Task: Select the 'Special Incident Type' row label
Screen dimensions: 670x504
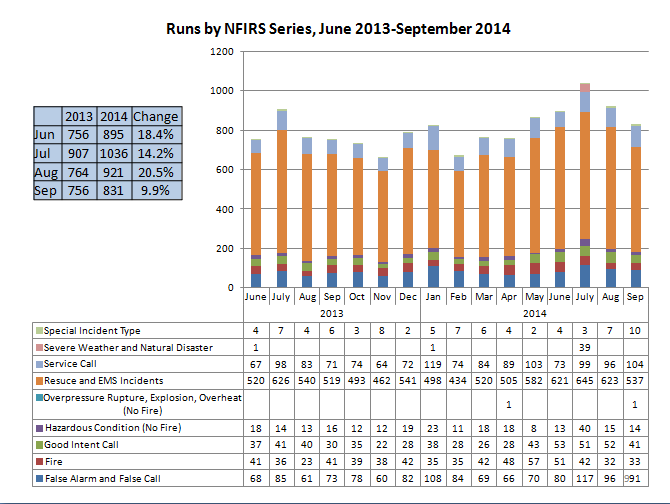Action: (x=92, y=331)
